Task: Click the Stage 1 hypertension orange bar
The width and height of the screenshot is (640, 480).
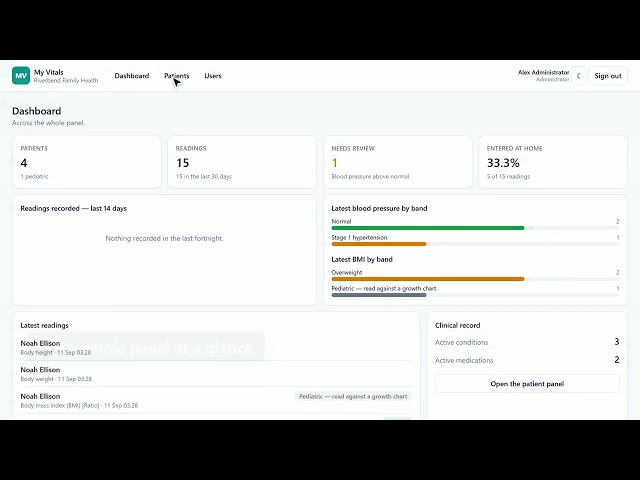Action: click(x=379, y=244)
